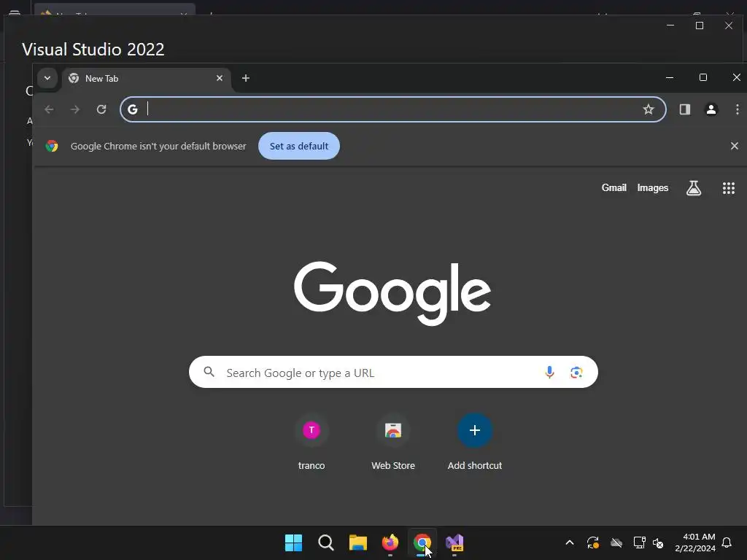Click the Google logo

click(x=392, y=292)
